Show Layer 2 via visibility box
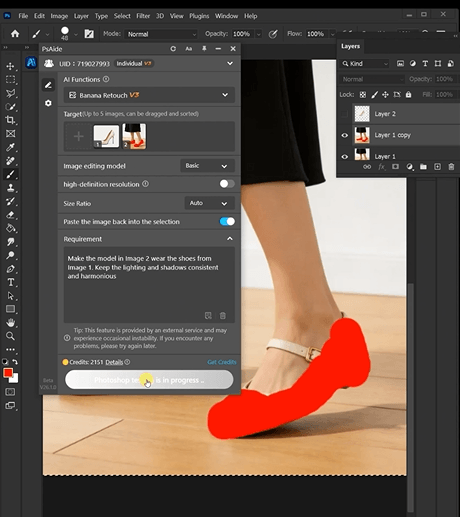Viewport: 460px width, 517px height. (x=344, y=114)
